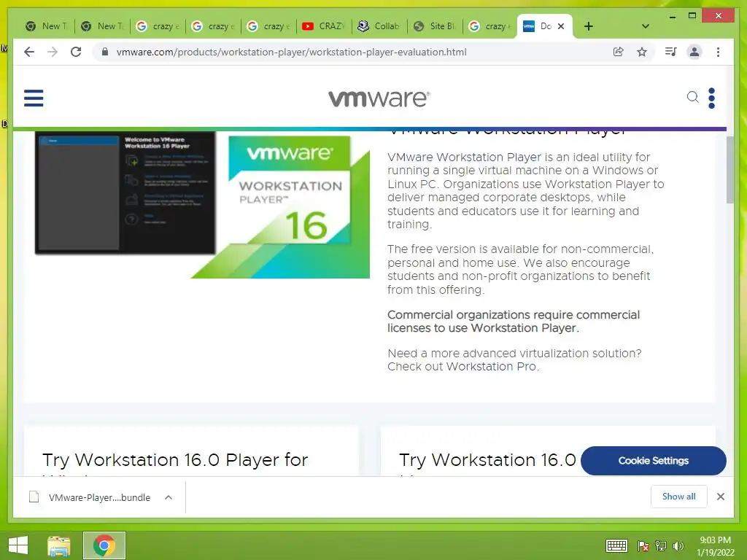Click the VMware search magnifier icon
747x560 pixels.
tap(693, 97)
